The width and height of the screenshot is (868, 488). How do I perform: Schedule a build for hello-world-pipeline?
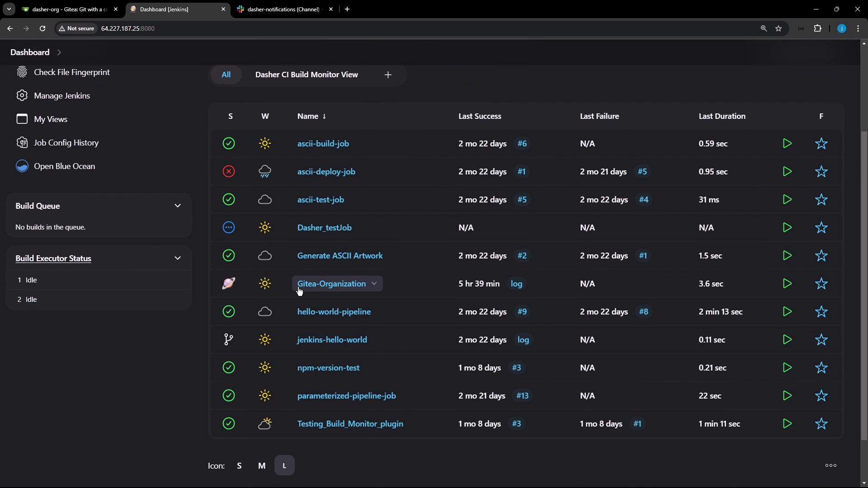[787, 312]
